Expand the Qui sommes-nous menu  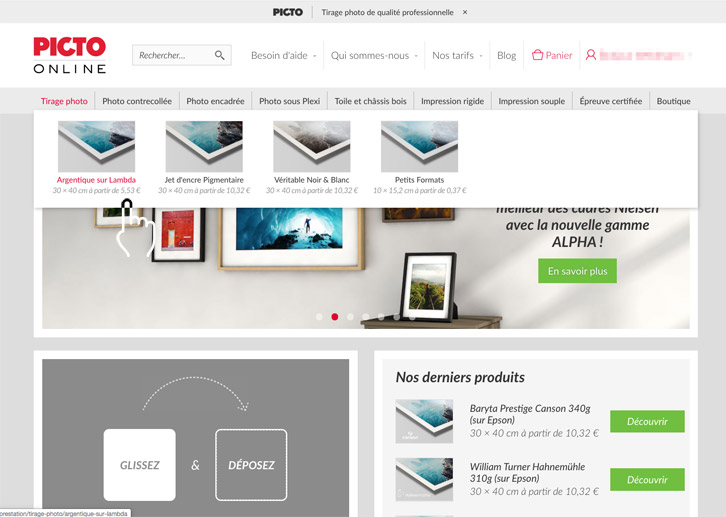click(374, 55)
